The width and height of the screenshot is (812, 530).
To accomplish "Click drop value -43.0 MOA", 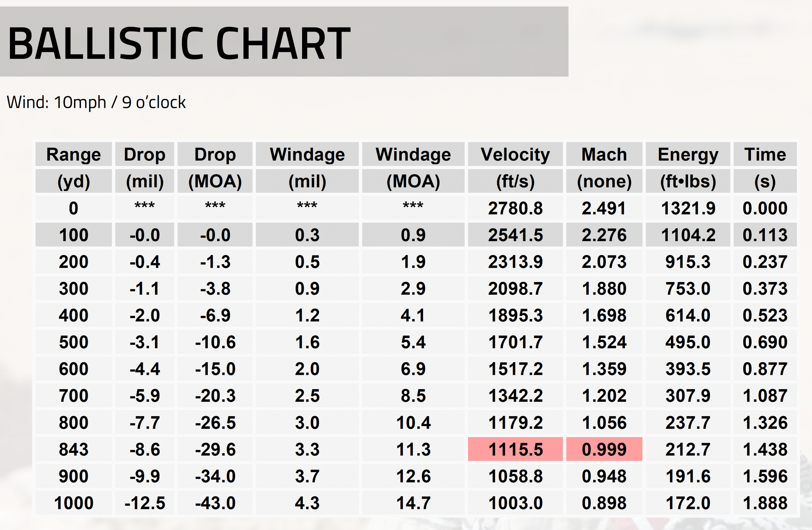I will (215, 503).
